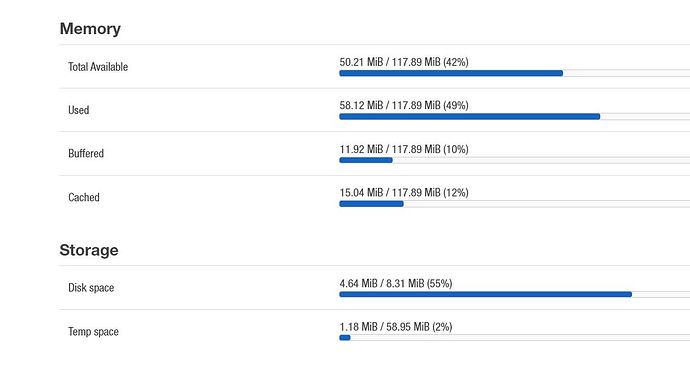Click the Memory section heading
Viewport: 690px width, 366px height.
point(90,29)
